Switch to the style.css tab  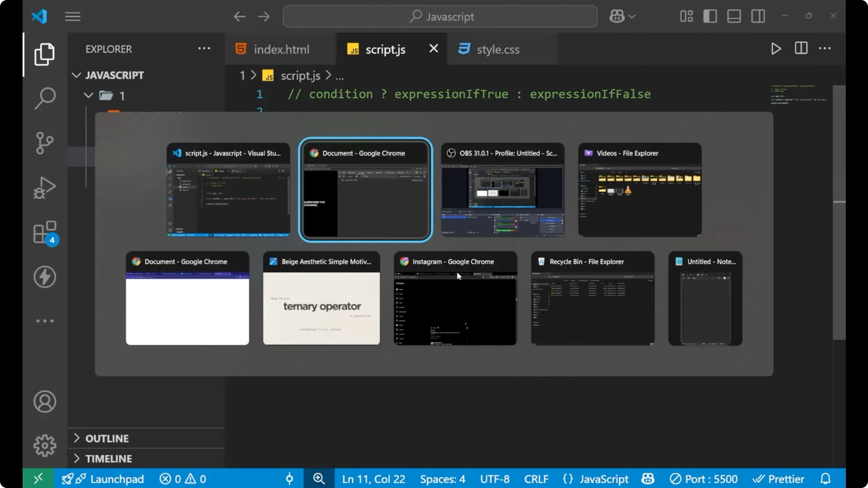pyautogui.click(x=497, y=49)
